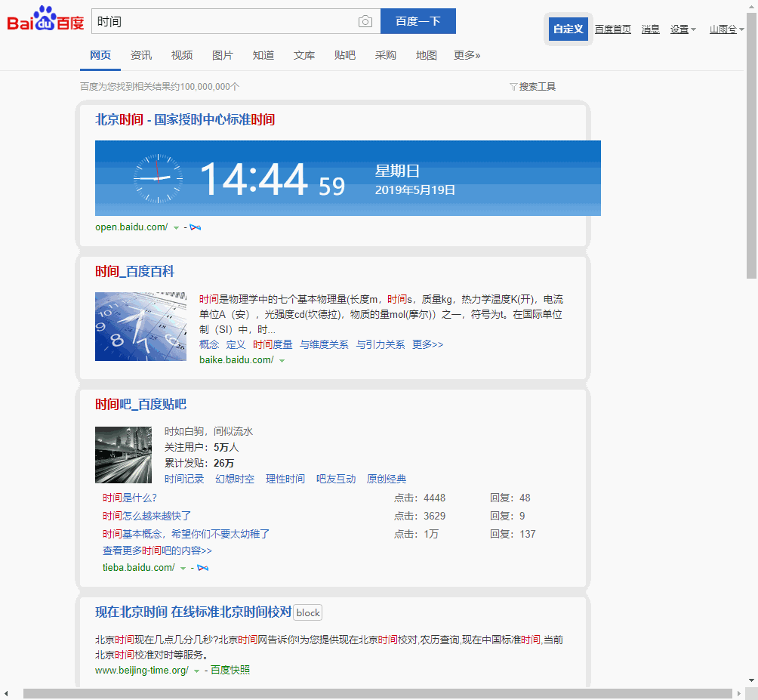Click the 14:44 digital time display

point(254,179)
